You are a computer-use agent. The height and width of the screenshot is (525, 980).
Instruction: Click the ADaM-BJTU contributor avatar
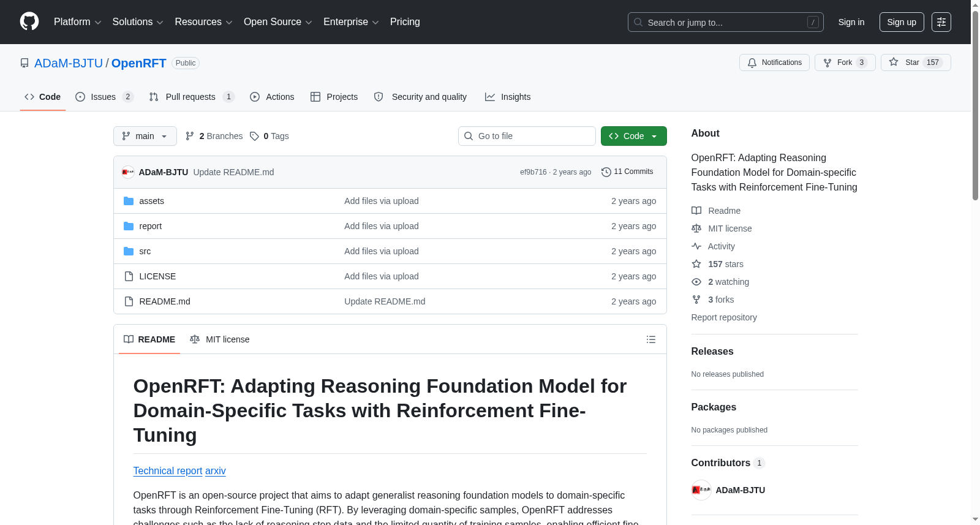(701, 490)
